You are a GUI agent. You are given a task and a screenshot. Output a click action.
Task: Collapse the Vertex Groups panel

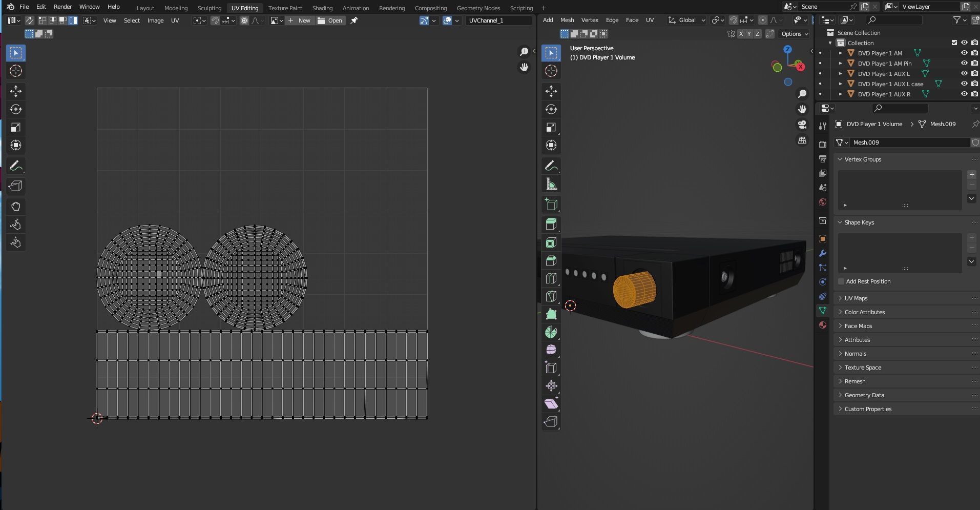coord(863,159)
